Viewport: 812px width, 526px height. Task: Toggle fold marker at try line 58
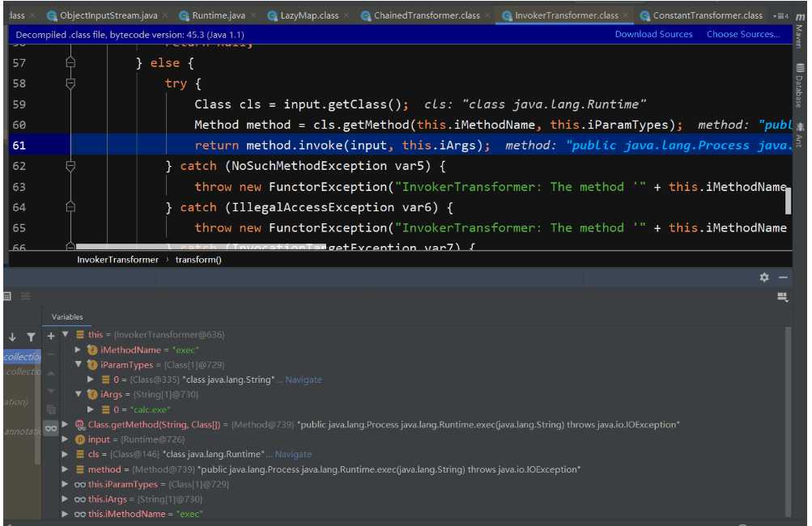pos(70,83)
